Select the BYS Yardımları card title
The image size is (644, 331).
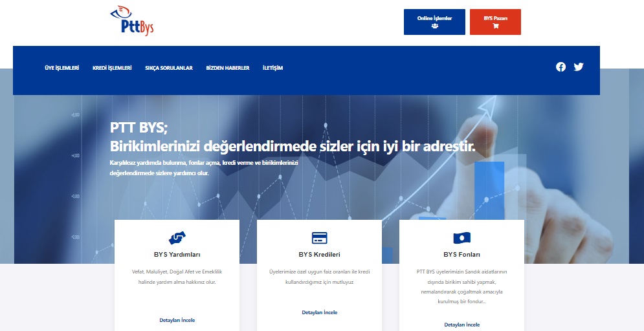pyautogui.click(x=177, y=254)
